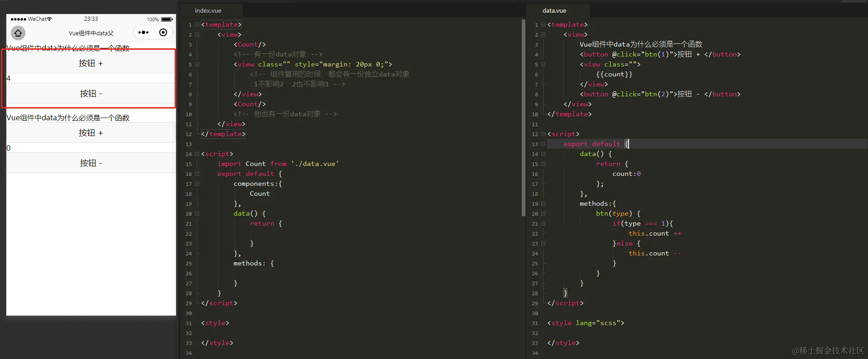
Task: Fold the components block in index.vue
Action: click(x=197, y=184)
